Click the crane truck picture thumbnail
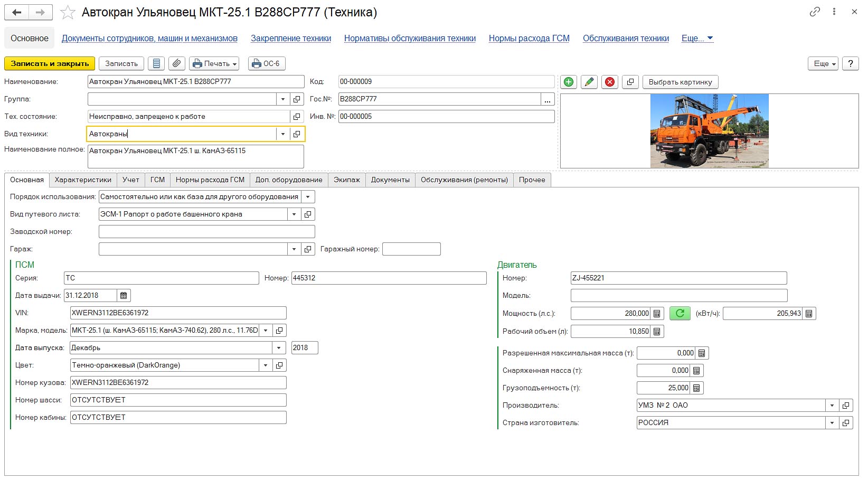 tap(709, 131)
